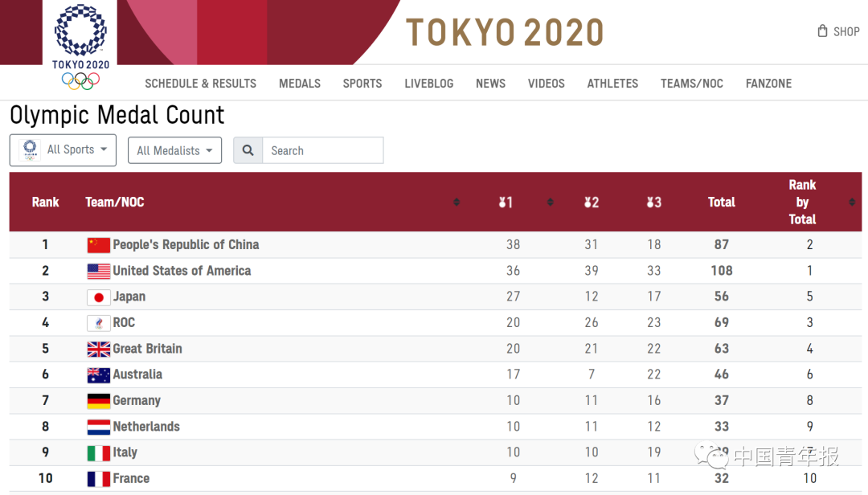The width and height of the screenshot is (868, 495).
Task: Open the Liveblog navigation link
Action: tap(428, 84)
